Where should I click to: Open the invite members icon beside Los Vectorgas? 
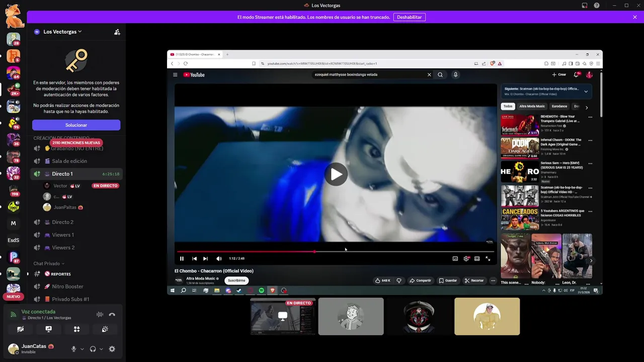(x=117, y=32)
